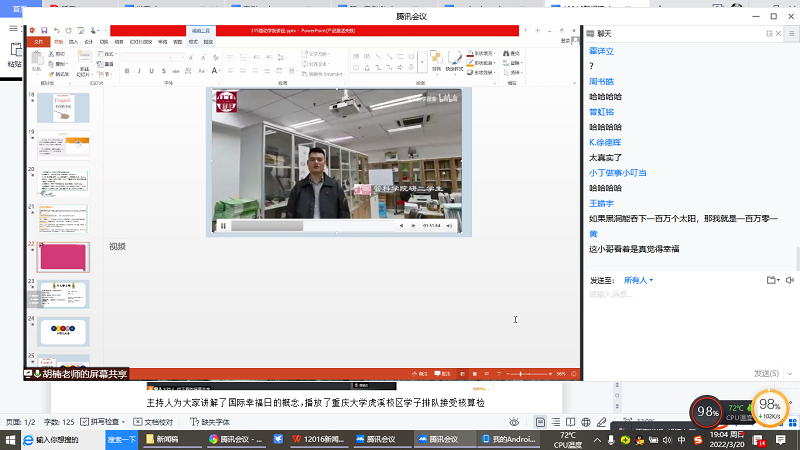Click the save icon in PowerPoint toolbar
The image size is (800, 450).
coord(44,31)
